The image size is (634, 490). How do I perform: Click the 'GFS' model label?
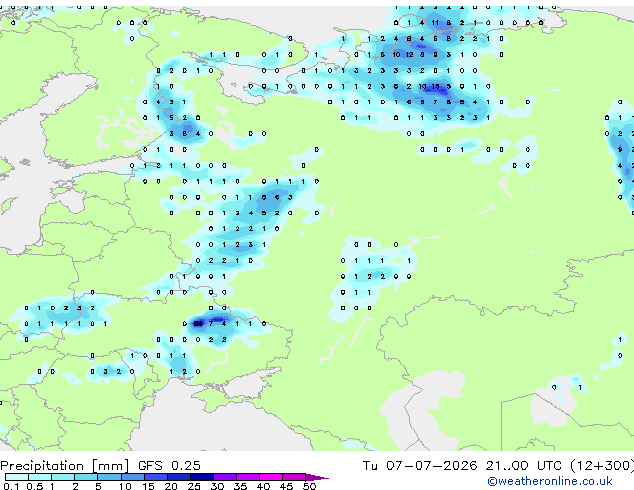point(150,466)
